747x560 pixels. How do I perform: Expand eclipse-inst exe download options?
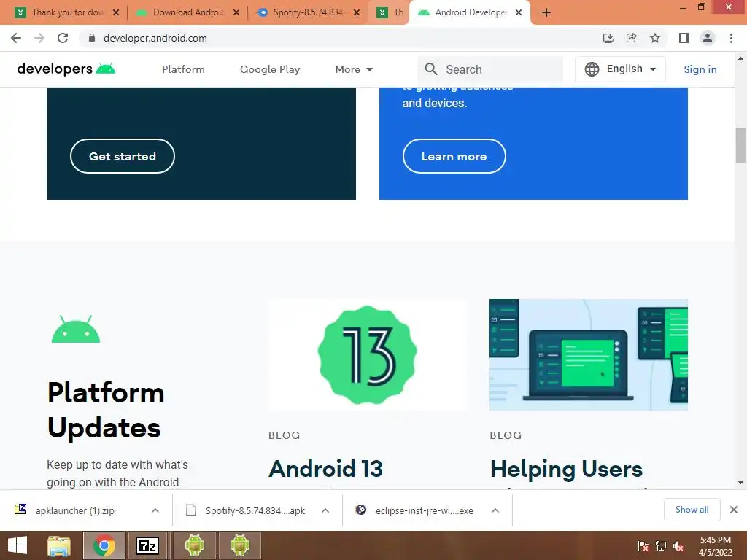click(x=495, y=510)
